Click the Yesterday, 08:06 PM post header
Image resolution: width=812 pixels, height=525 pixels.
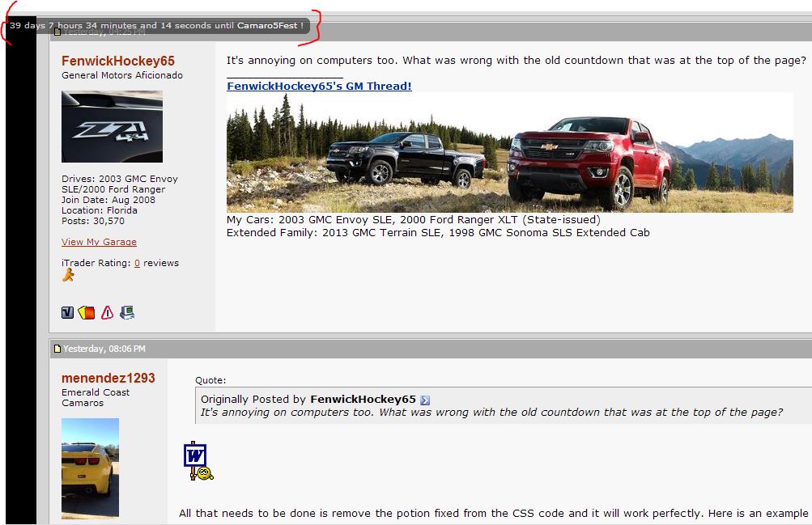pos(431,349)
